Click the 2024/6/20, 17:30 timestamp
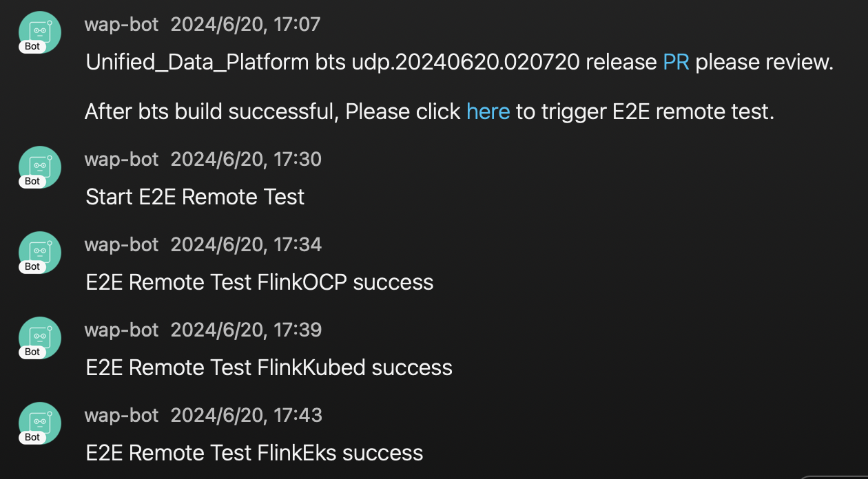 point(246,160)
